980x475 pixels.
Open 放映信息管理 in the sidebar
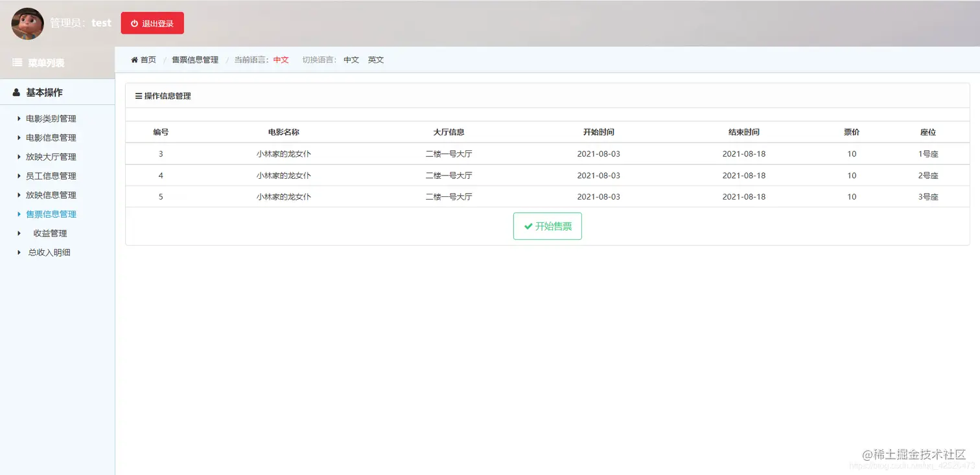(51, 195)
